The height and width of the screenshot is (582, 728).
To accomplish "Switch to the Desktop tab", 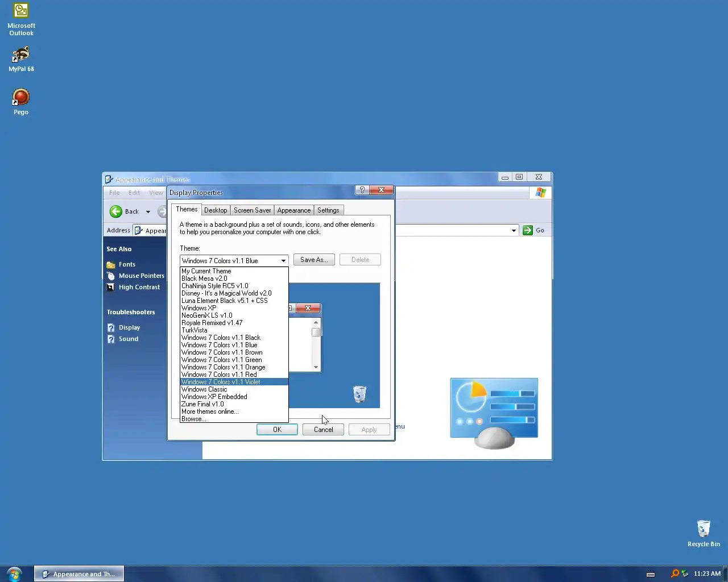I will click(216, 210).
